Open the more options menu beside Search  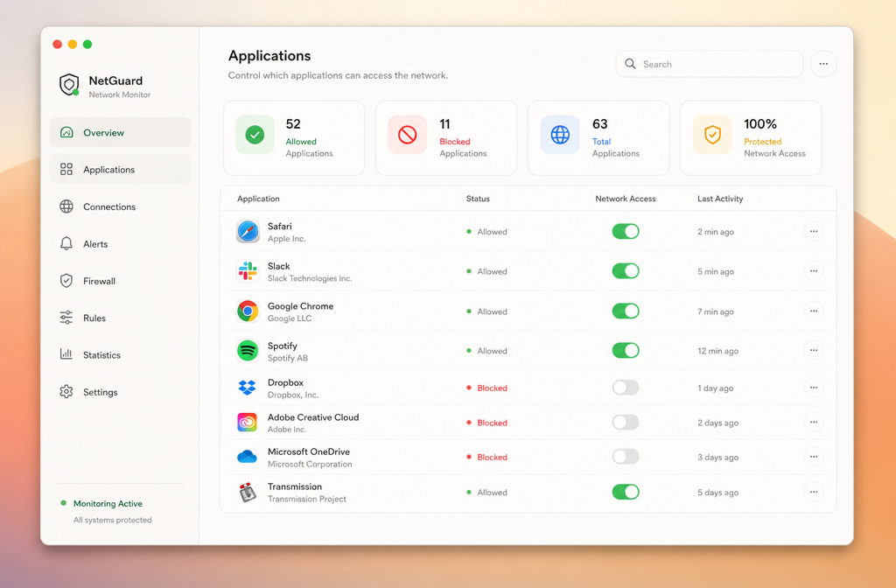coord(823,63)
